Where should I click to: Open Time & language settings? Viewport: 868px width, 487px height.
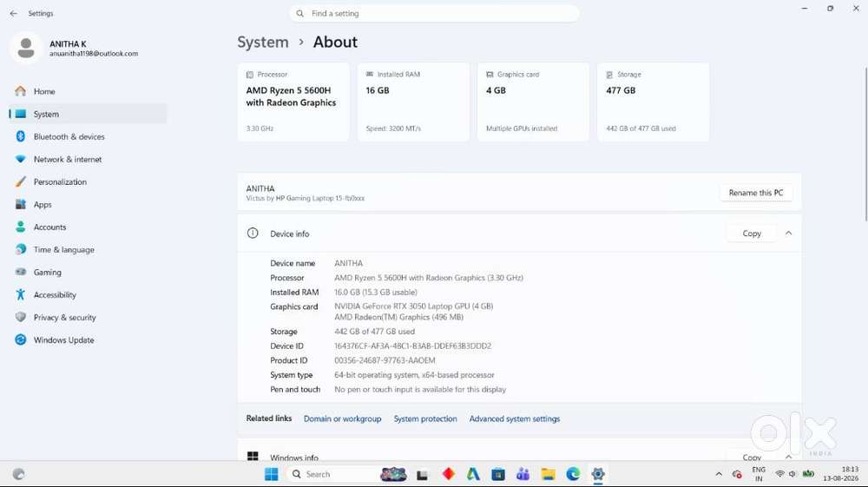89,250
